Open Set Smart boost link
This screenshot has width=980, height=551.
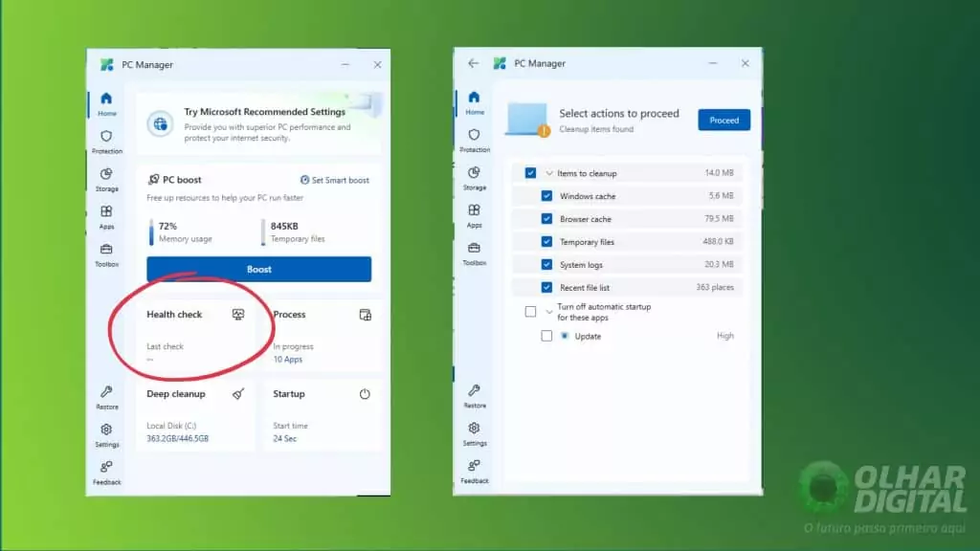pos(334,180)
